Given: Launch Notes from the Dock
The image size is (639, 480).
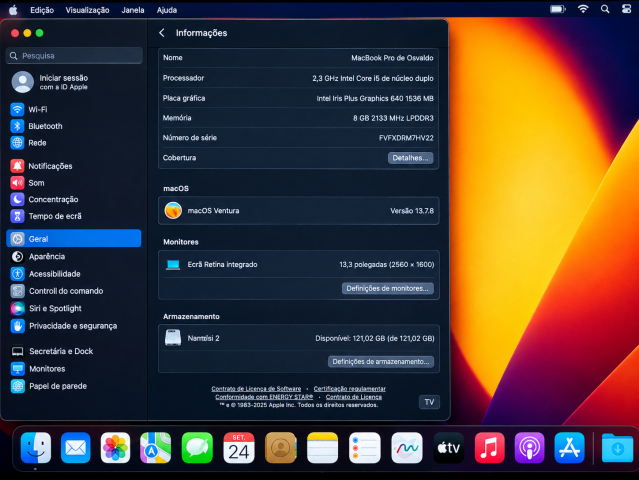Looking at the screenshot, I should pos(322,448).
